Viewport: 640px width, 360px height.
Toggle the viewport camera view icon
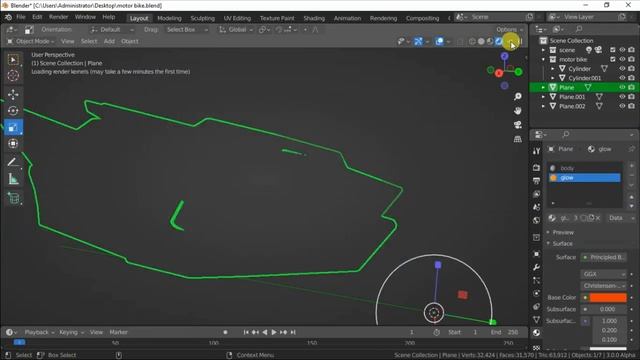(x=518, y=125)
